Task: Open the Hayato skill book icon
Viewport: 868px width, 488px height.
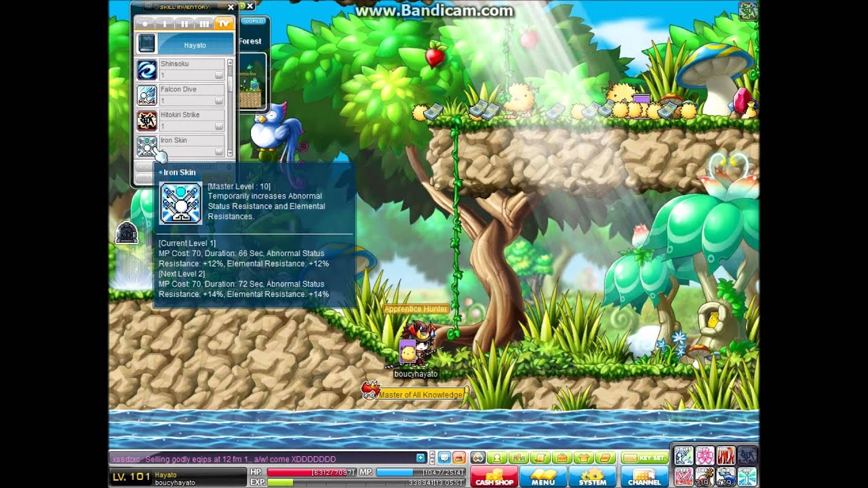Action: (x=146, y=44)
